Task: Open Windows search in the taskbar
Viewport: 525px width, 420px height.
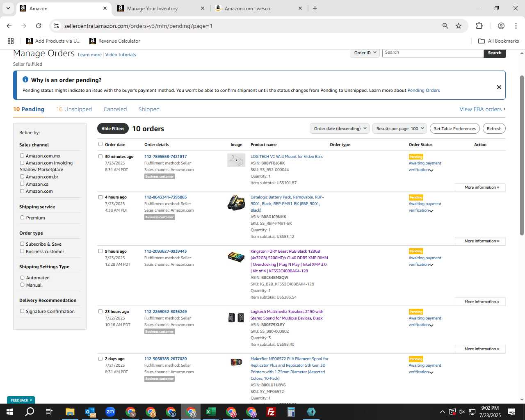Action: 30,412
